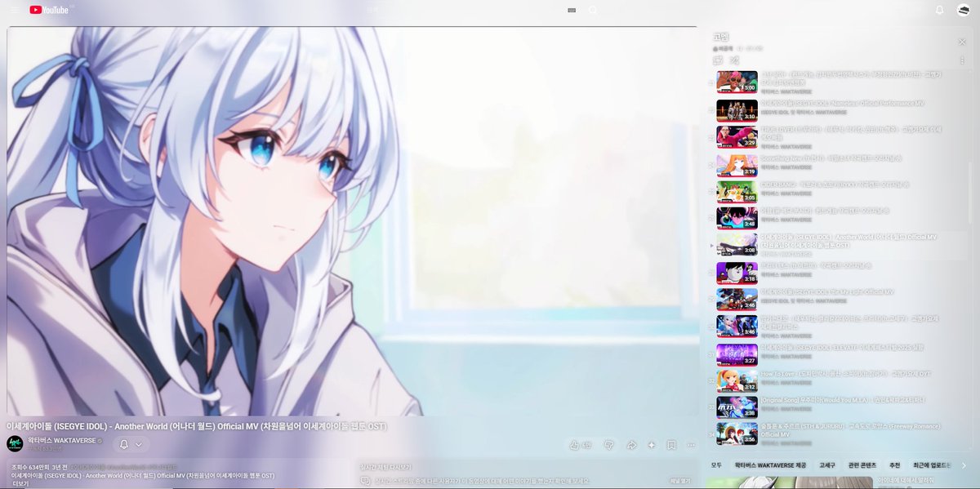Share the video via arrow icon
The image size is (980, 489).
631,445
